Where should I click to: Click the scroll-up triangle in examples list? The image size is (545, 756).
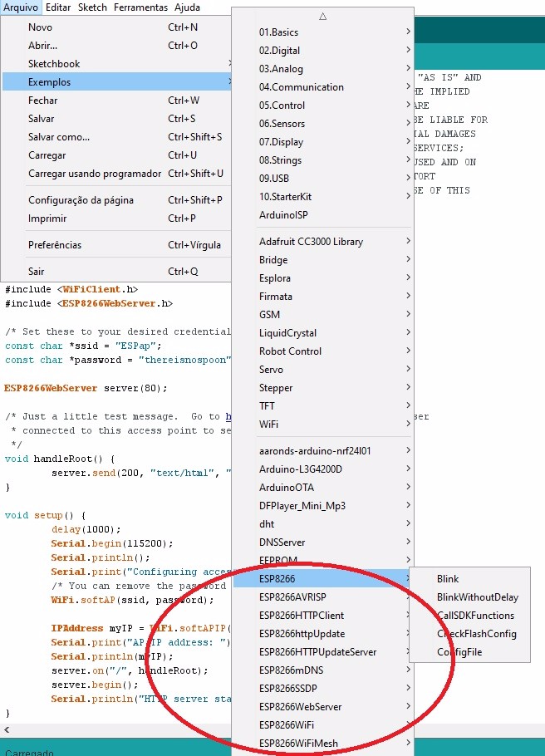tap(322, 17)
